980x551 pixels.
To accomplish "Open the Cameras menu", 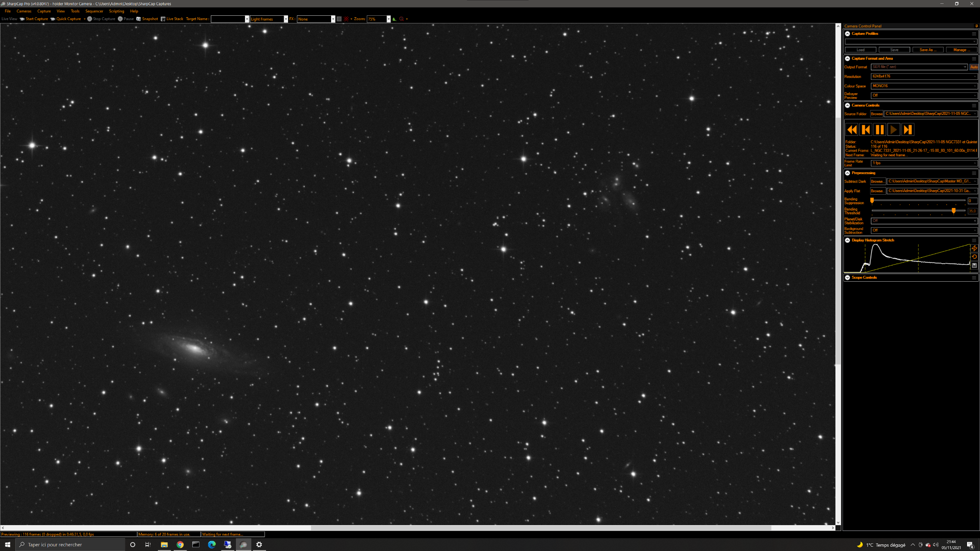I will click(24, 11).
